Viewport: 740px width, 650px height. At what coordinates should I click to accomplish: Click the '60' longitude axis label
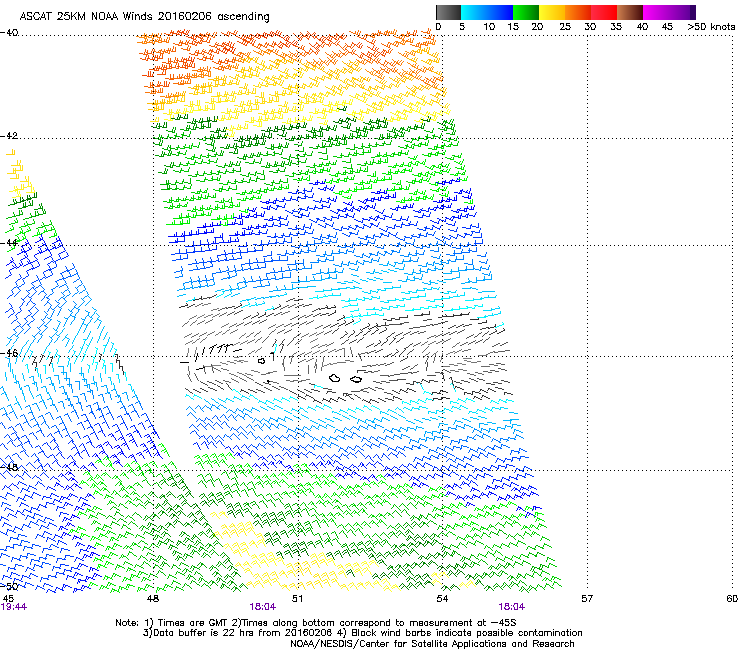click(x=732, y=599)
